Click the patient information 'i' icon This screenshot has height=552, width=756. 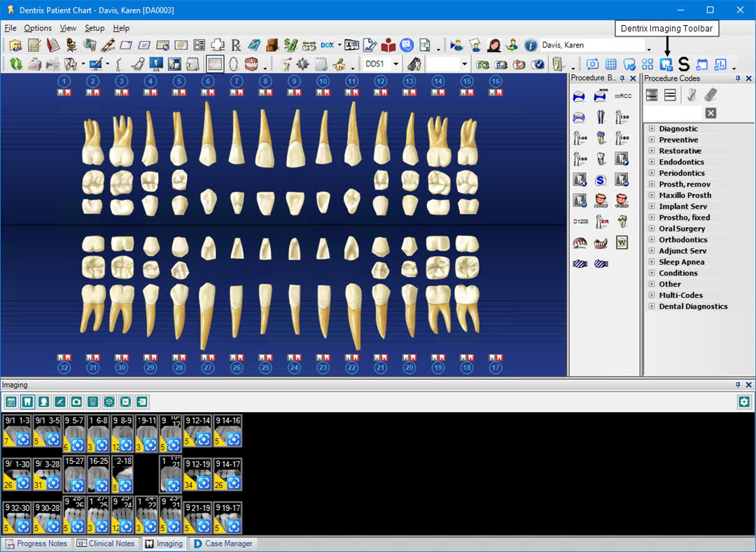coord(530,45)
